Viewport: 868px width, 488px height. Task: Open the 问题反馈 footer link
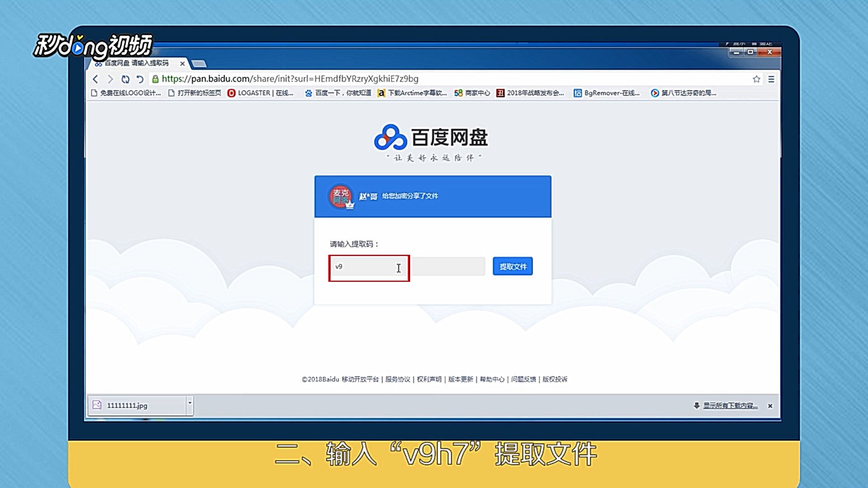(524, 379)
